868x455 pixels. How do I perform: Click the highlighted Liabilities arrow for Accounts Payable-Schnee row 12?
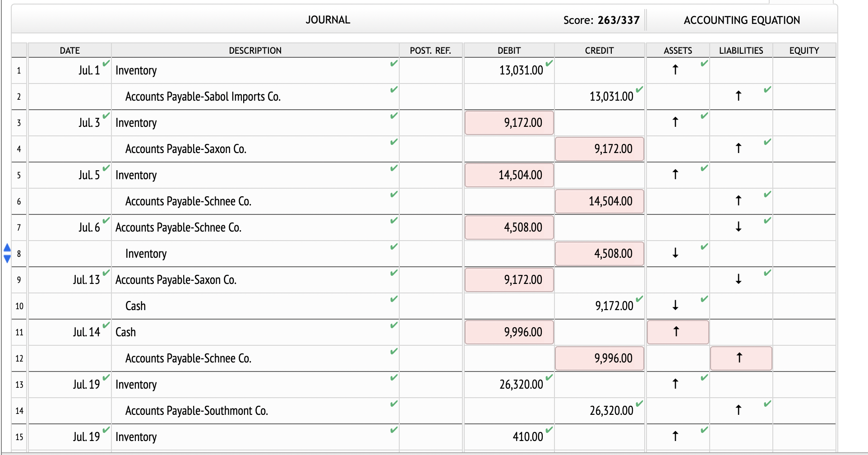click(x=739, y=358)
